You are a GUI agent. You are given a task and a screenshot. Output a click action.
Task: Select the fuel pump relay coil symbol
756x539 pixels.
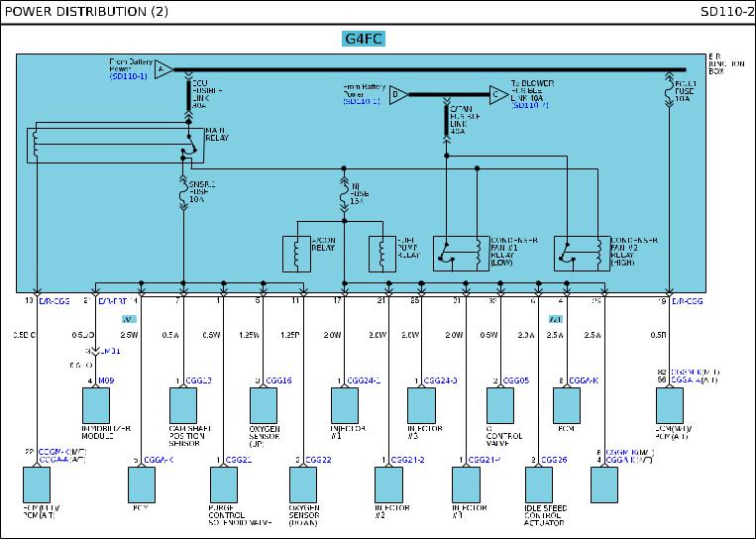point(382,254)
